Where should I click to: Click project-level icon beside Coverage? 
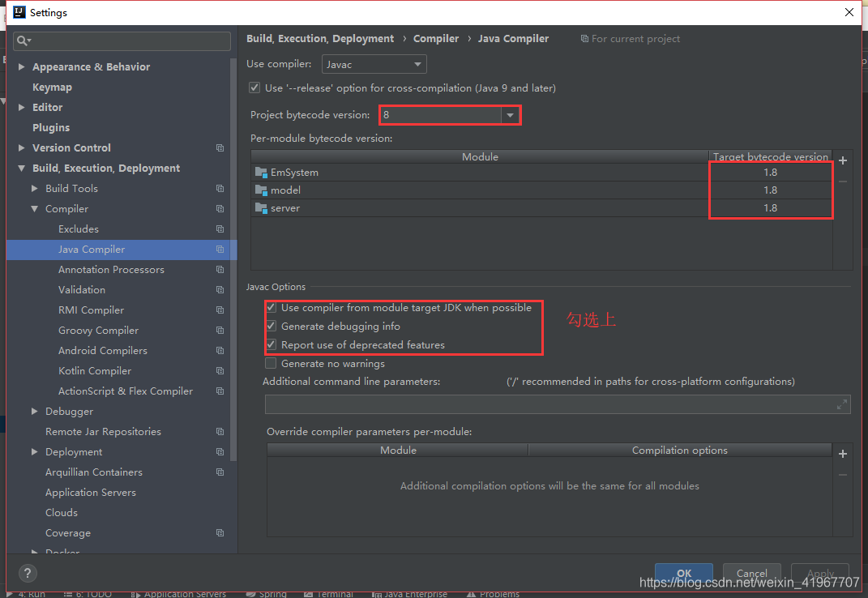point(220,532)
